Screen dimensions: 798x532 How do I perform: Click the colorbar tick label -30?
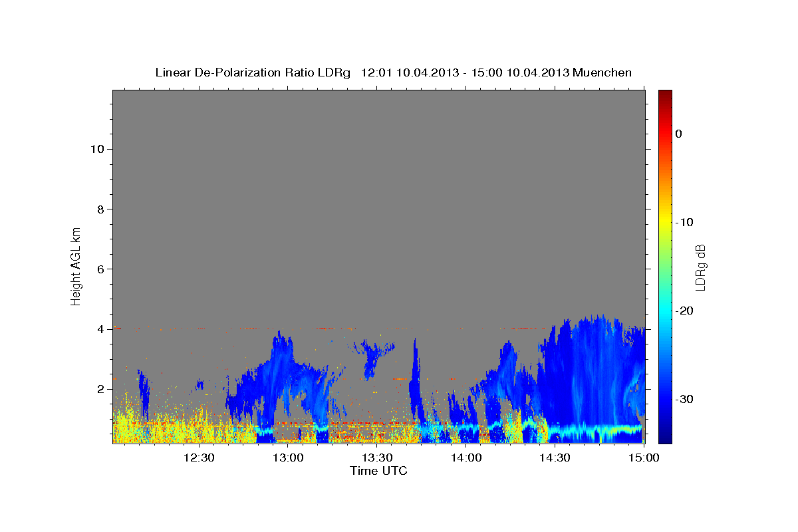[x=685, y=399]
